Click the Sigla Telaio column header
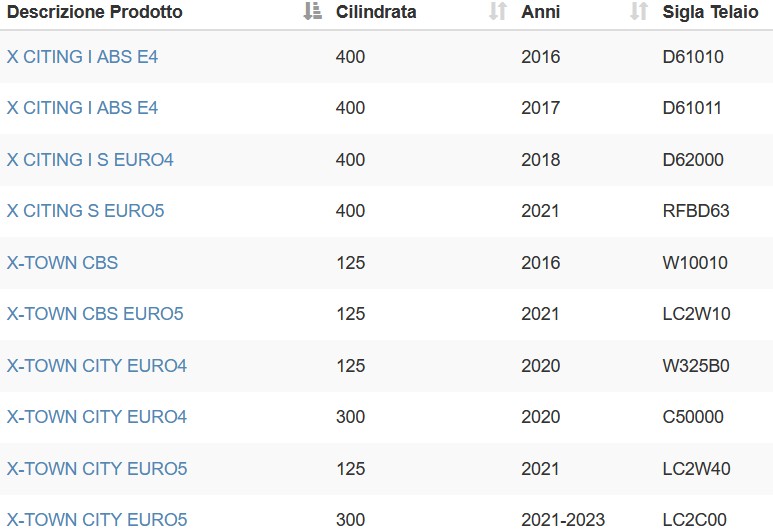 710,12
